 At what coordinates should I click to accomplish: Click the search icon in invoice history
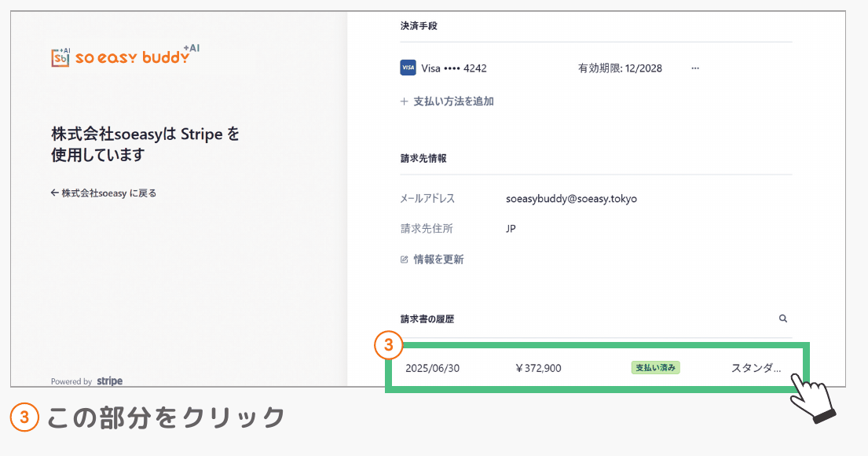pos(782,318)
